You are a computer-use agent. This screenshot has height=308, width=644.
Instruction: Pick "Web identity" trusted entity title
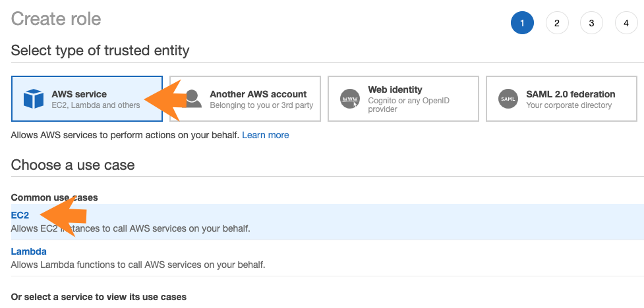[395, 90]
